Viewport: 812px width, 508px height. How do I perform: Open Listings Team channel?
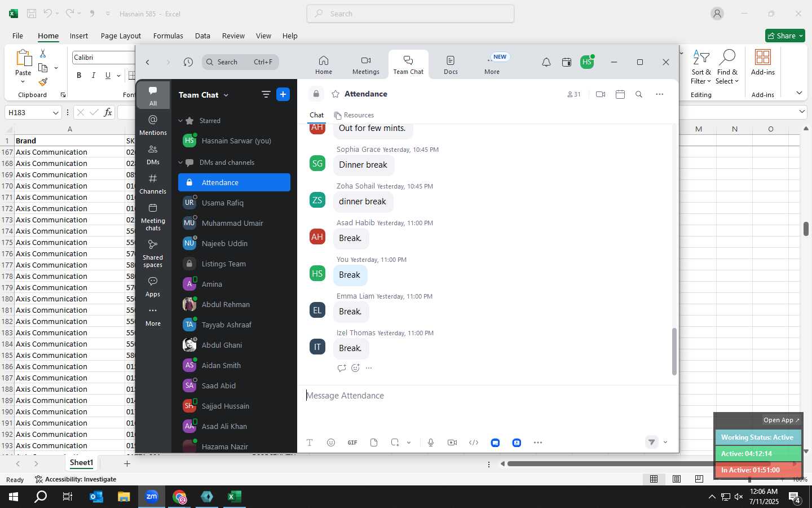point(234,264)
